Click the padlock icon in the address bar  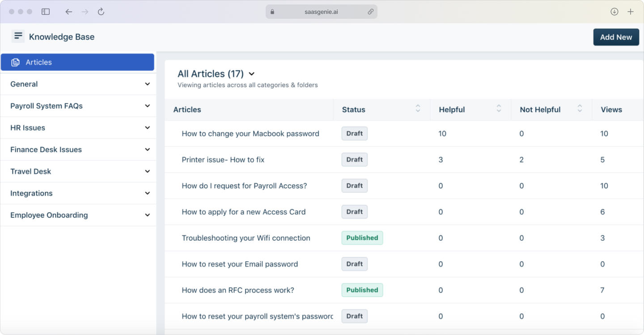[x=272, y=12]
